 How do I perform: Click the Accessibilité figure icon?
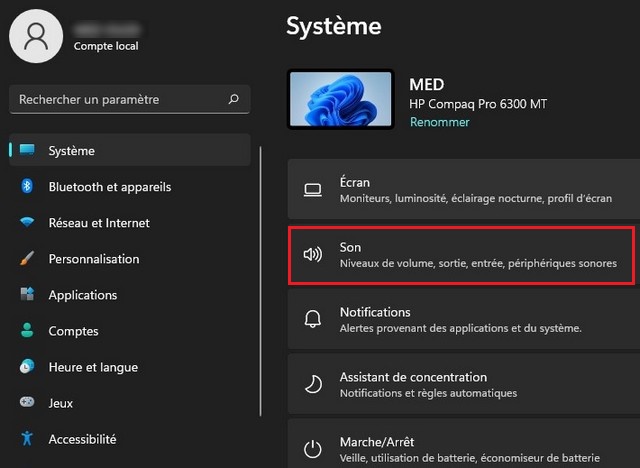pyautogui.click(x=28, y=439)
